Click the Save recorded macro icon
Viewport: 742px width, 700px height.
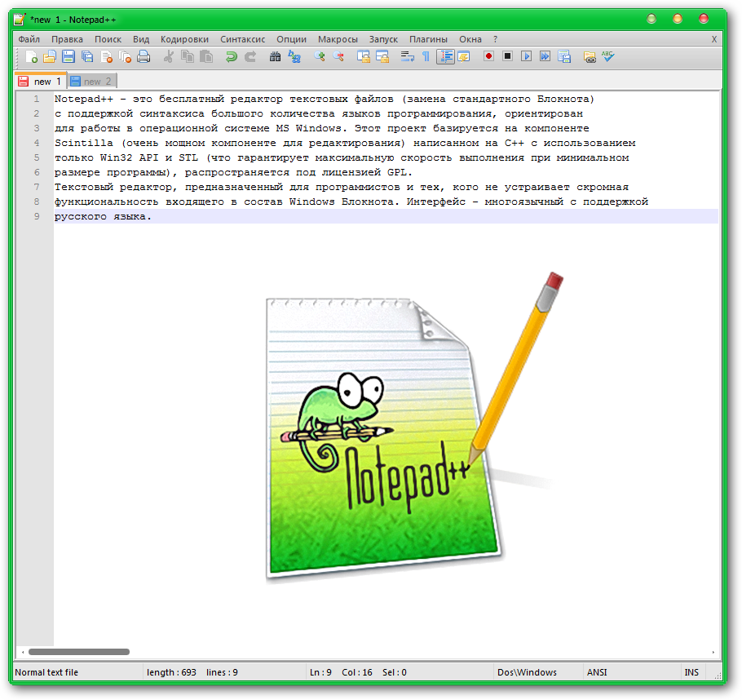tap(564, 57)
